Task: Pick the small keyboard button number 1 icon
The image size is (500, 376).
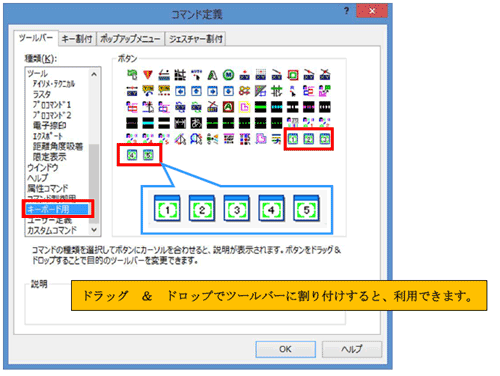Action: 293,139
